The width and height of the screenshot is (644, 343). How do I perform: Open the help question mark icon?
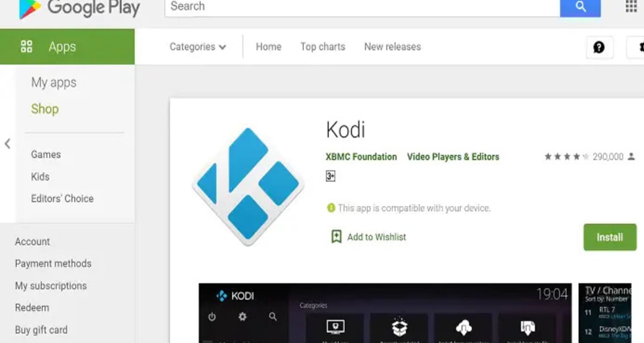pyautogui.click(x=599, y=47)
